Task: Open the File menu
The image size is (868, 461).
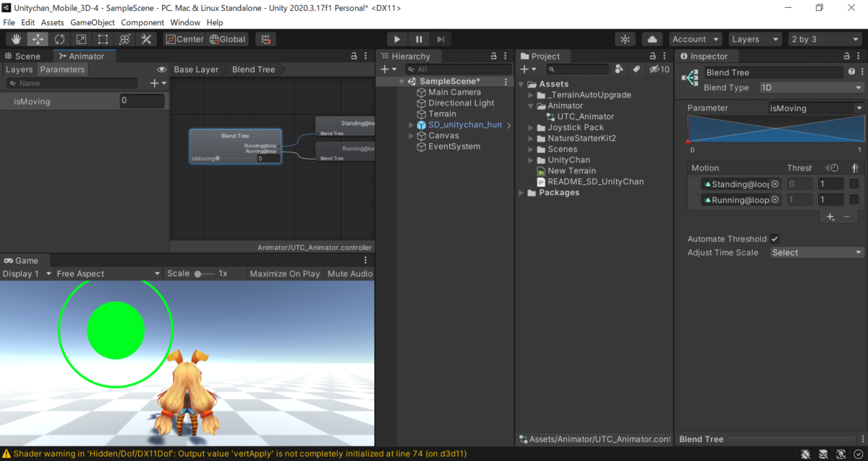Action: click(x=9, y=22)
